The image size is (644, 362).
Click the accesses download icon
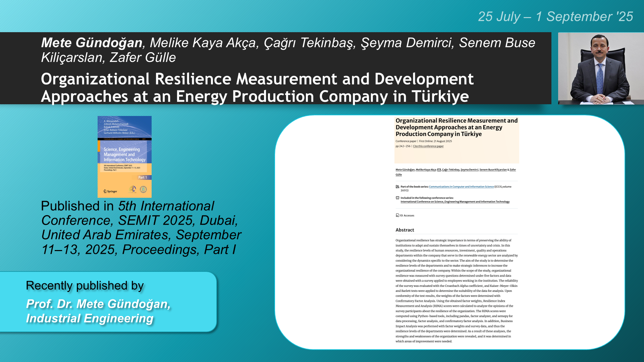tap(397, 216)
